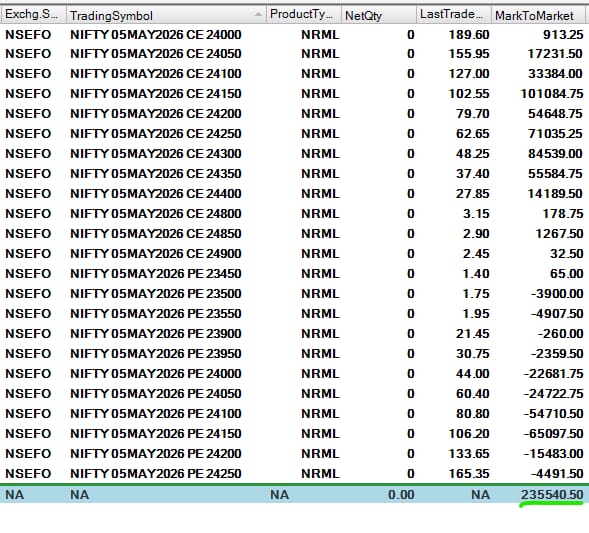This screenshot has width=589, height=533.
Task: Click MarkToMarket value -15483.00
Action: point(554,453)
